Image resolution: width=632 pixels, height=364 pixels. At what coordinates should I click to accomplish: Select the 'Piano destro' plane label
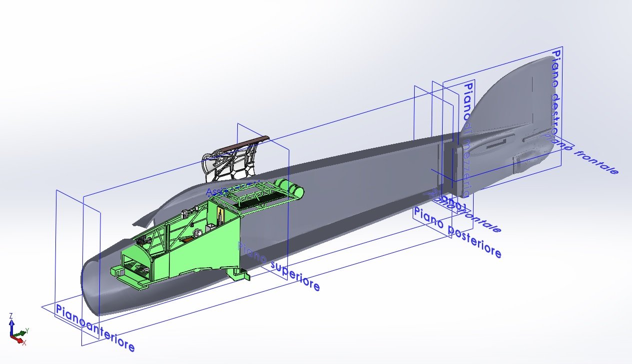tap(556, 90)
